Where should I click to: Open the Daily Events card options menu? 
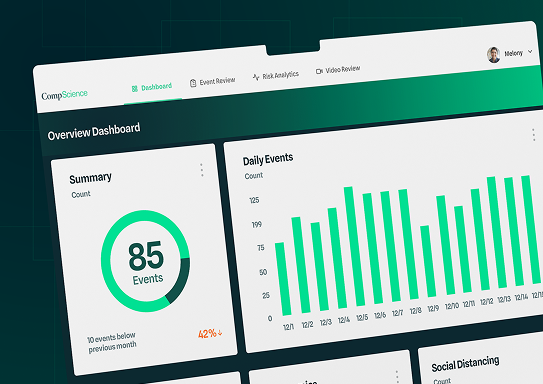pos(534,135)
